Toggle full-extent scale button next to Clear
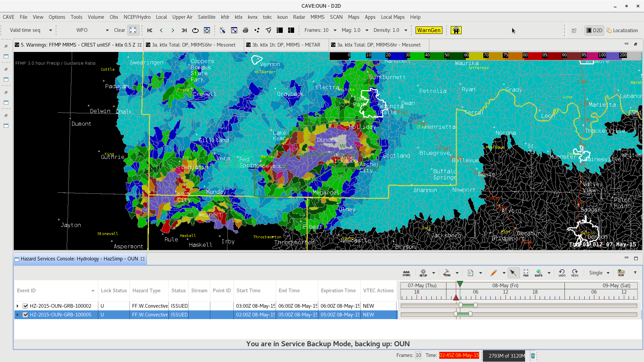The width and height of the screenshot is (644, 362). [x=133, y=30]
